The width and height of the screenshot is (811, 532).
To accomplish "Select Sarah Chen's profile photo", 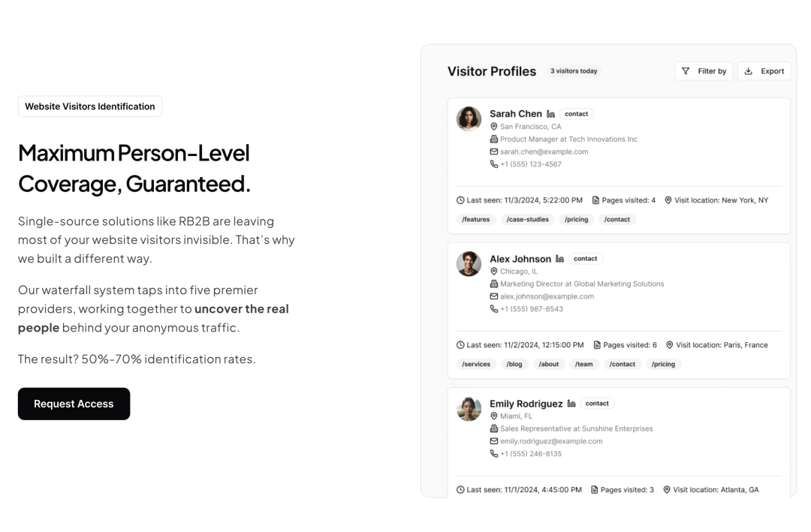I will pyautogui.click(x=469, y=119).
